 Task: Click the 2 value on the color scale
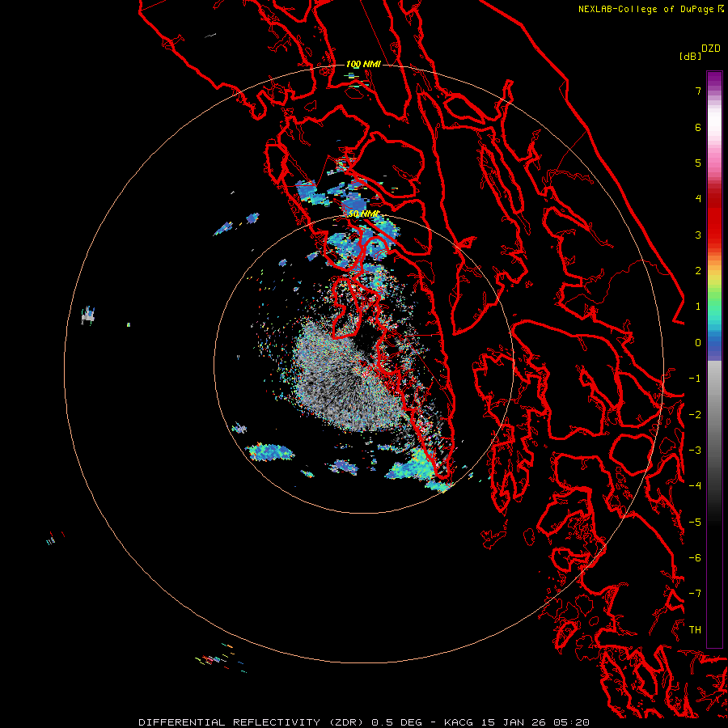point(698,271)
